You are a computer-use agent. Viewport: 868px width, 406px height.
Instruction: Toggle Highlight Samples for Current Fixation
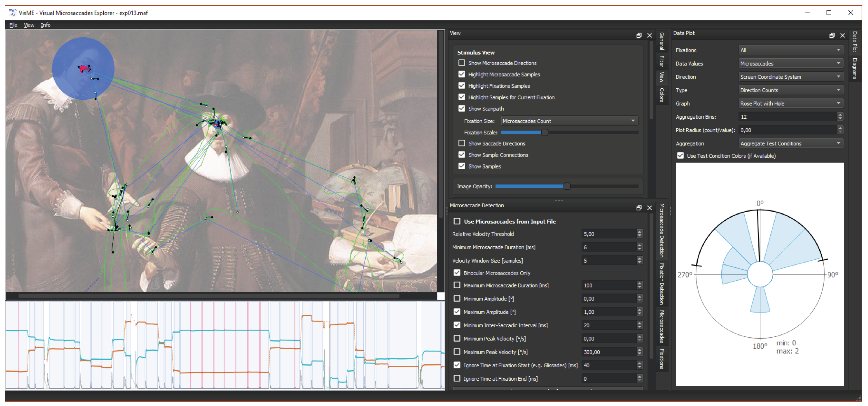tap(462, 97)
